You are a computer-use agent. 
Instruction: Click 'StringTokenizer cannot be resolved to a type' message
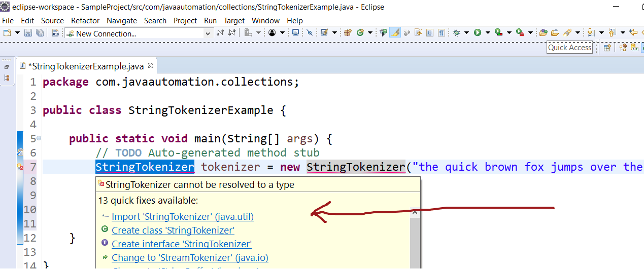(x=200, y=185)
